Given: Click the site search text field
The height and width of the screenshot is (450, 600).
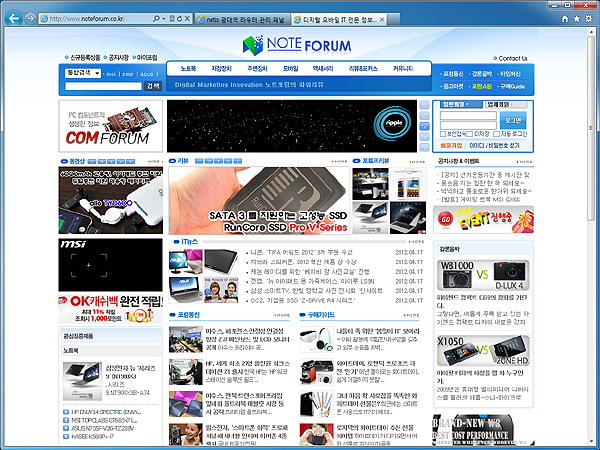Looking at the screenshot, I should 102,86.
